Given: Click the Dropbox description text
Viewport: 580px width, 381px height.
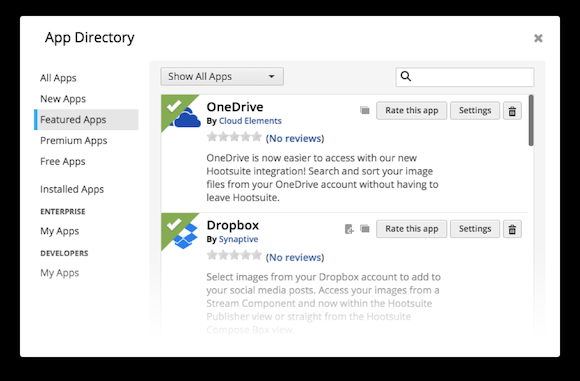Looking at the screenshot, I should (324, 303).
